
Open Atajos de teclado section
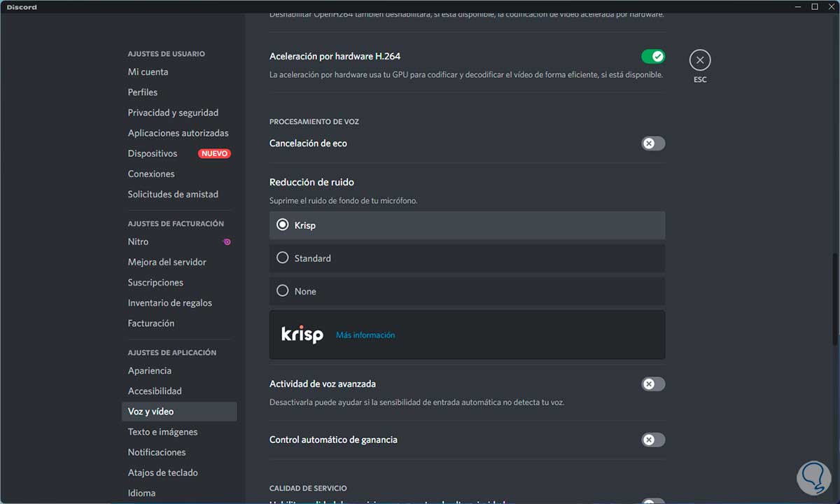coord(162,472)
